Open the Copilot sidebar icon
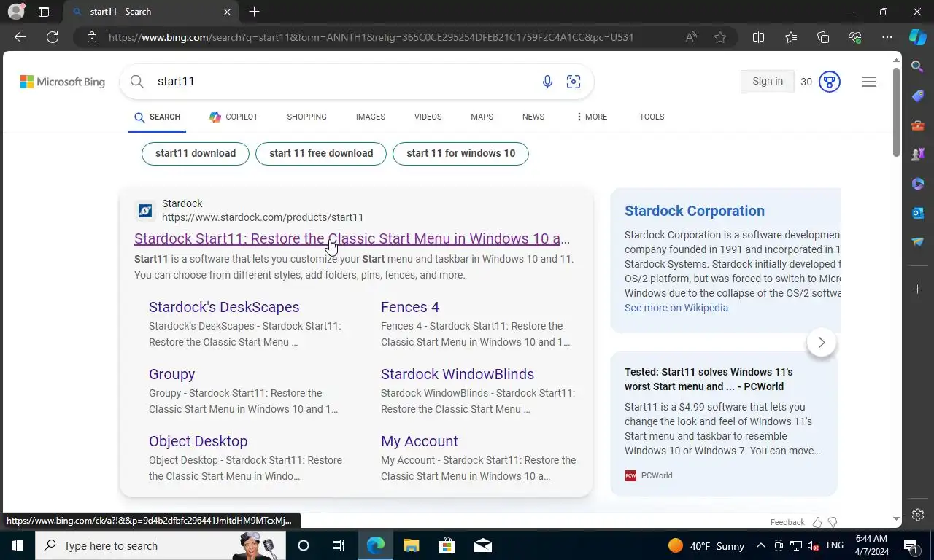The width and height of the screenshot is (934, 560). 918,37
